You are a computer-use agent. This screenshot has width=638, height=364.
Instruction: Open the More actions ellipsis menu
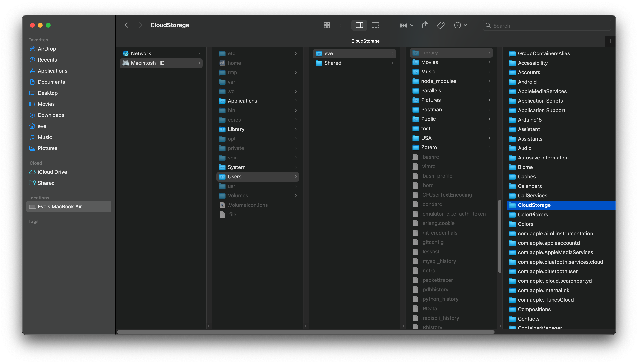[460, 25]
